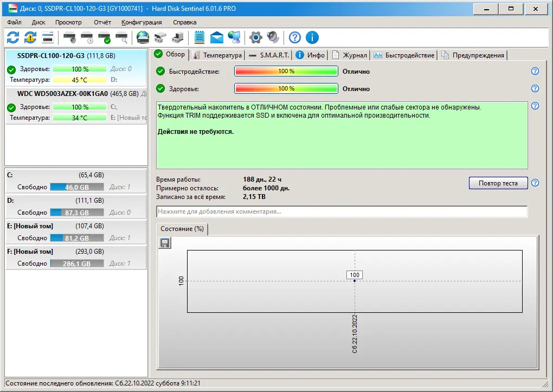Open the settings gear icon on the toolbar
The height and width of the screenshot is (392, 553).
tap(255, 37)
